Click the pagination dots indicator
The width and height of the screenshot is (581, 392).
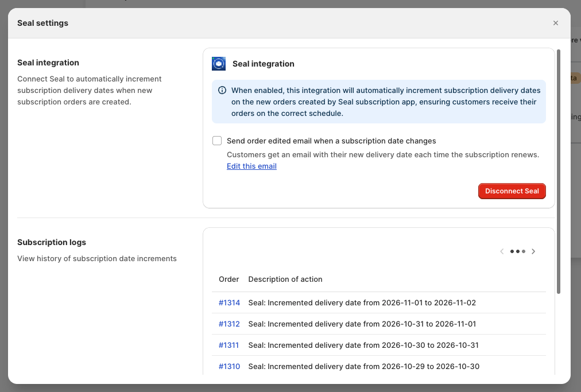518,251
